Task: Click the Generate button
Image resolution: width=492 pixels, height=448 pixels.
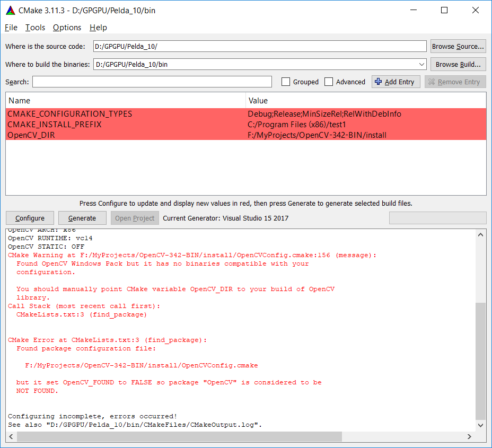Action: click(x=82, y=218)
